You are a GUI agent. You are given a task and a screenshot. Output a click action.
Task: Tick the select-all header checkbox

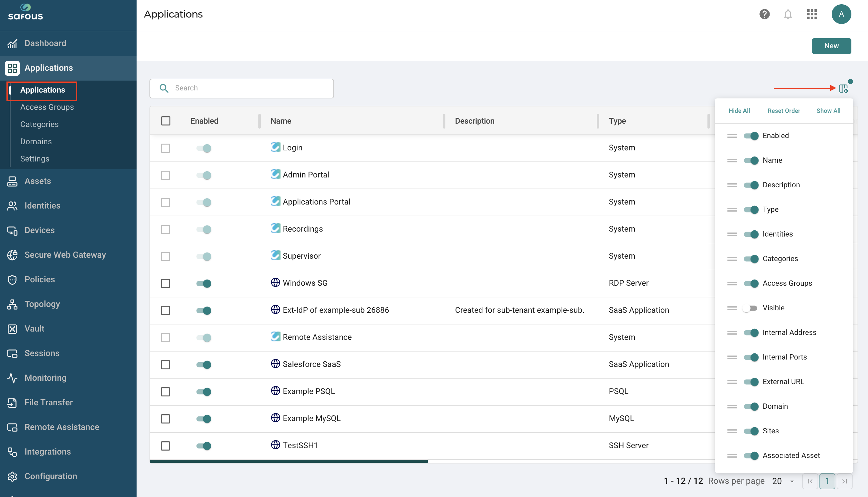pos(165,121)
